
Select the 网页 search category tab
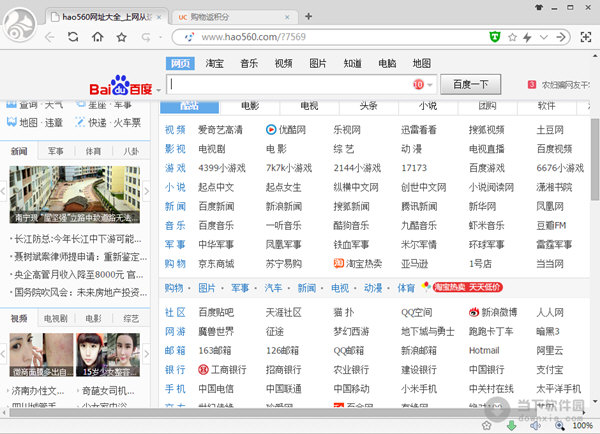coord(180,63)
